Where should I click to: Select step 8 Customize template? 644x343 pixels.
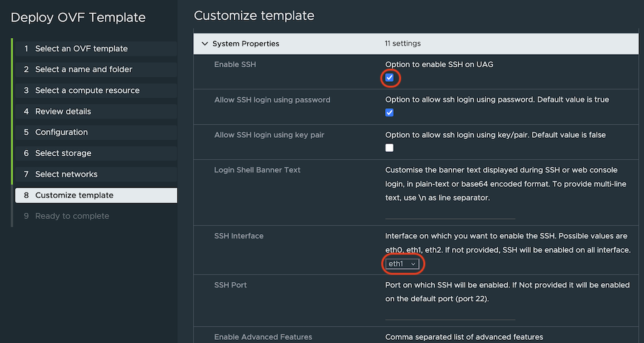[x=74, y=195]
